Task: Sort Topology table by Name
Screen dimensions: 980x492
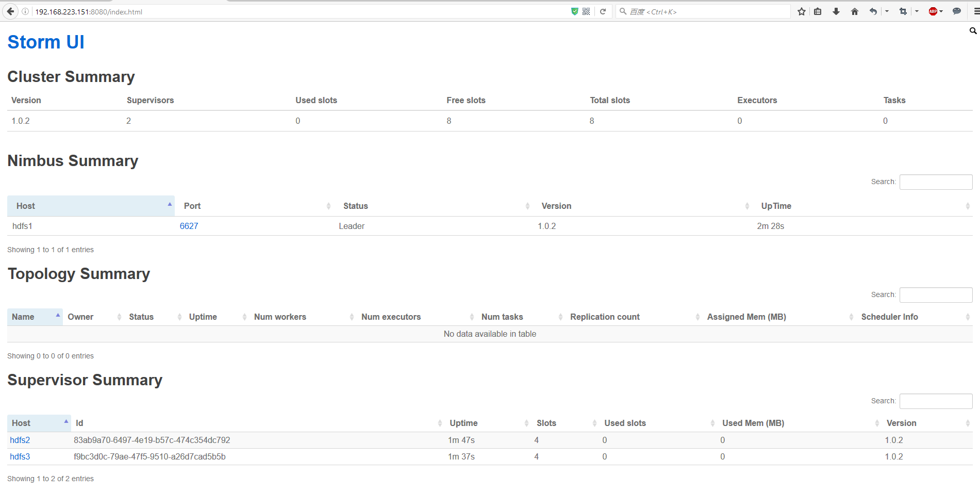Action: (35, 317)
